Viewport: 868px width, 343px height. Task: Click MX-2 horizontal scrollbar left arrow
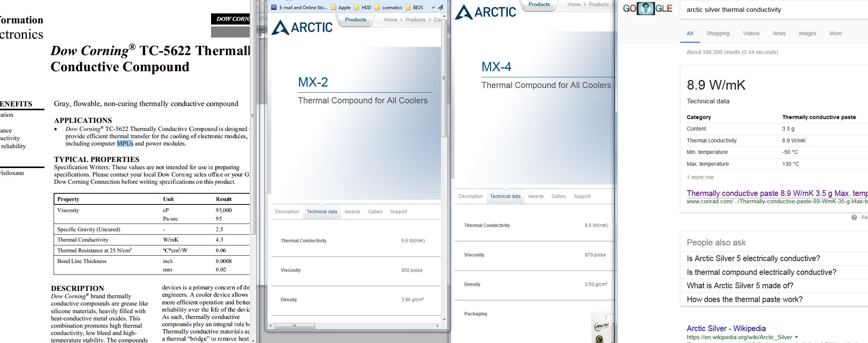(x=270, y=326)
